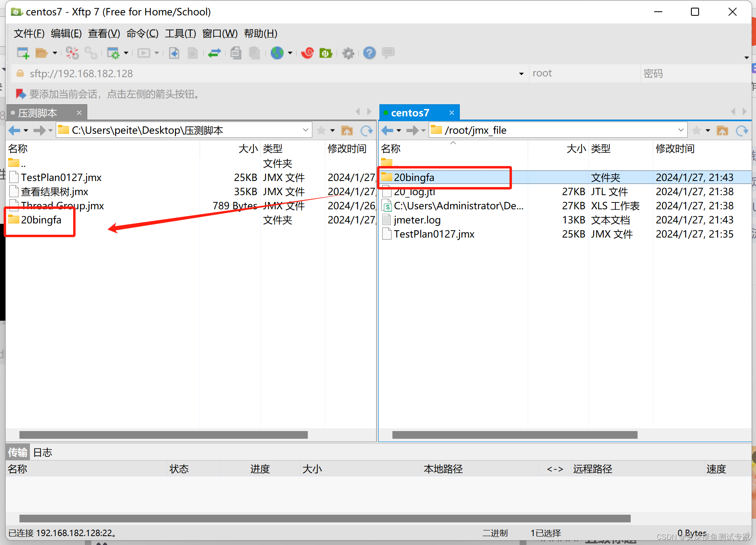The height and width of the screenshot is (545, 756).
Task: Open the 文件(F) menu
Action: [x=29, y=34]
